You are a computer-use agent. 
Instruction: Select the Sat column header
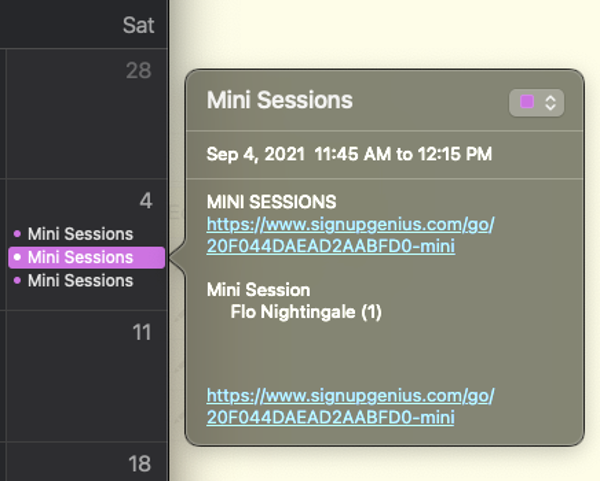click(x=138, y=25)
